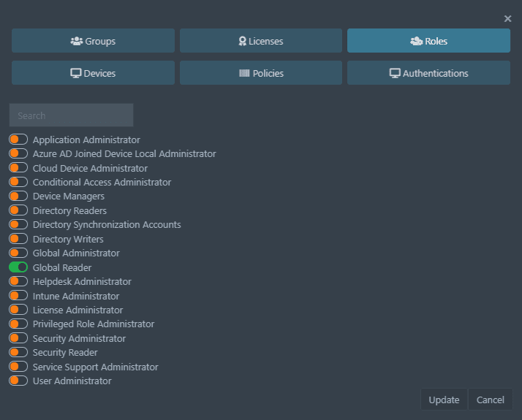522x420 pixels.
Task: Click the monitor icon on Authentications tab
Action: tap(395, 73)
